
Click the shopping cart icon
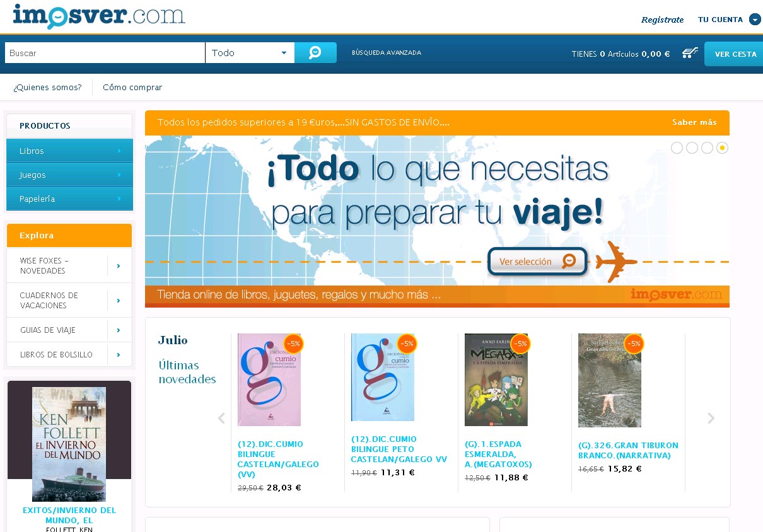point(690,54)
